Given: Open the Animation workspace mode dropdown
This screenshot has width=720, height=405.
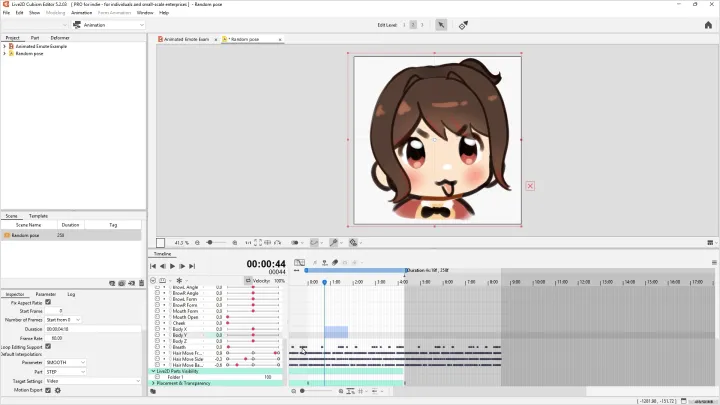Looking at the screenshot, I should coord(109,25).
